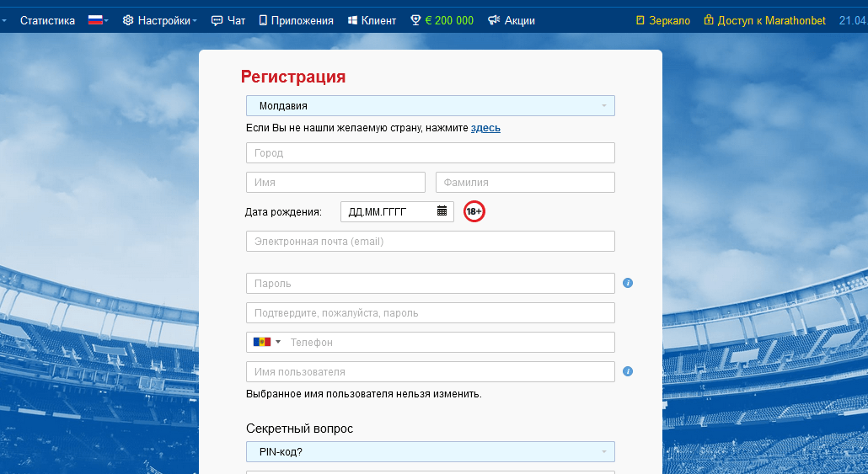
Task: Open the Статистика menu item
Action: tap(47, 20)
